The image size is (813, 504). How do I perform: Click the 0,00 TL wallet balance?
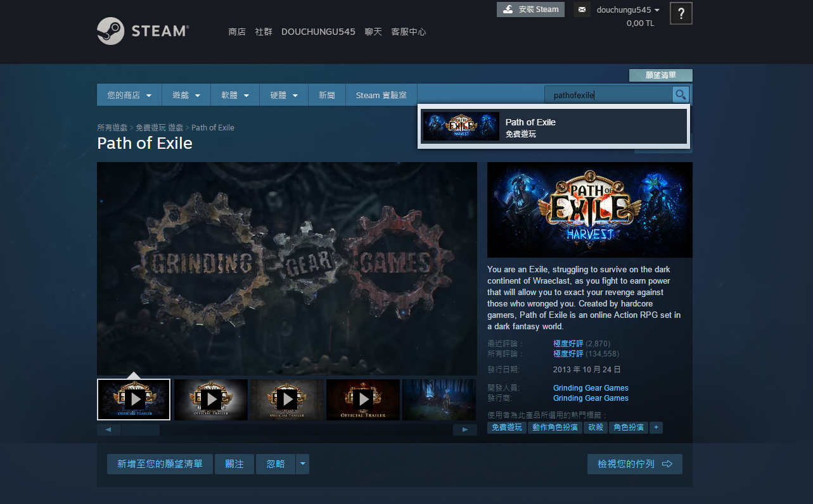(640, 23)
